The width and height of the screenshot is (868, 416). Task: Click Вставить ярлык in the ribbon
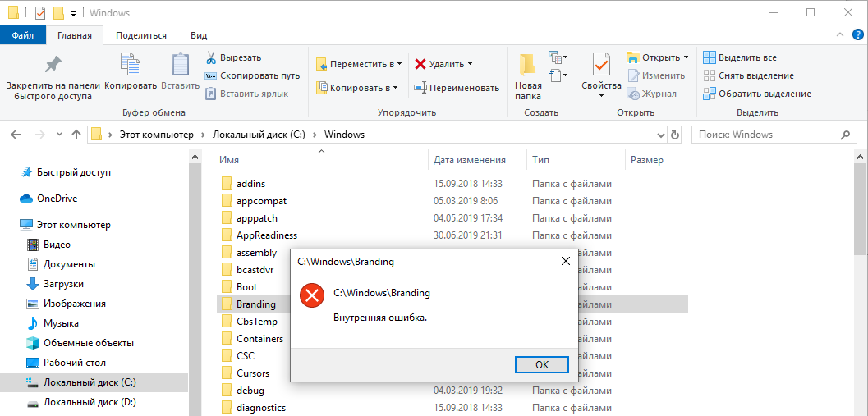click(247, 94)
